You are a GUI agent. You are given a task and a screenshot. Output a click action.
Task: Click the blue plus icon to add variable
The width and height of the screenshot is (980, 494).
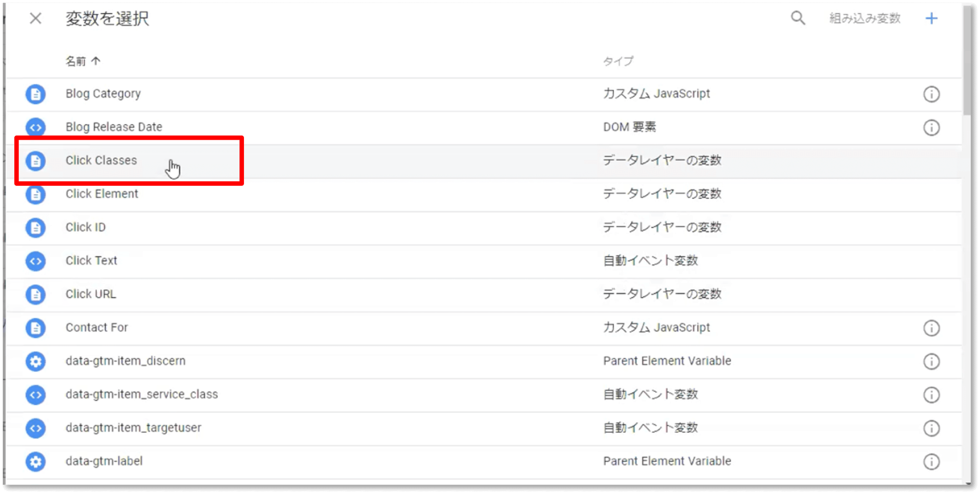[931, 19]
